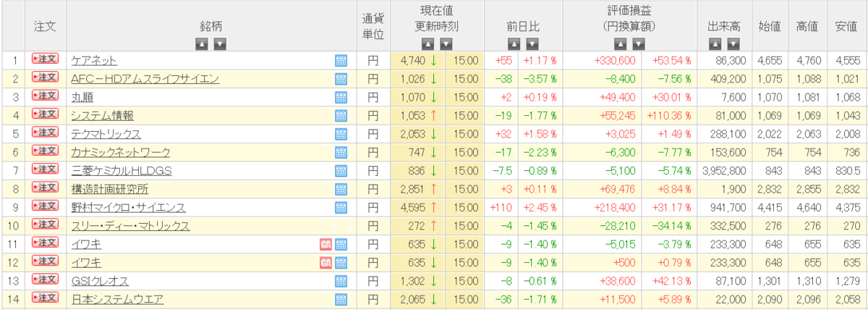
Task: Sort 評価損益 column ascending with up arrow
Action: pos(620,44)
